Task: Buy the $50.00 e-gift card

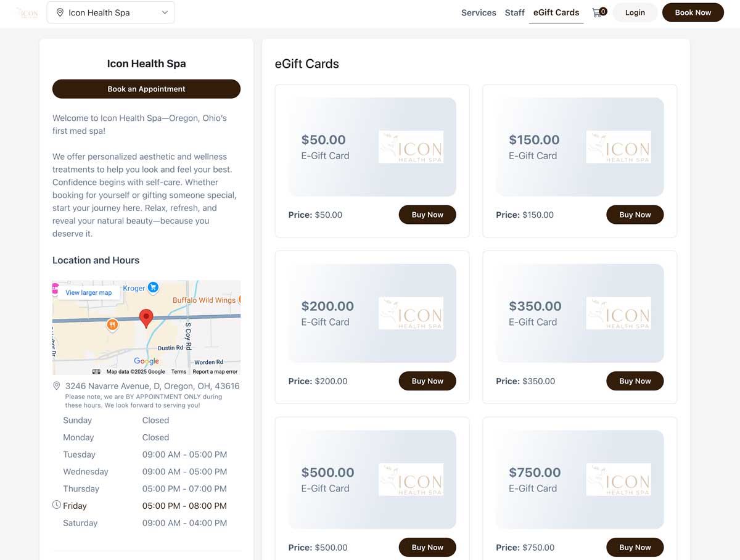Action: tap(427, 215)
